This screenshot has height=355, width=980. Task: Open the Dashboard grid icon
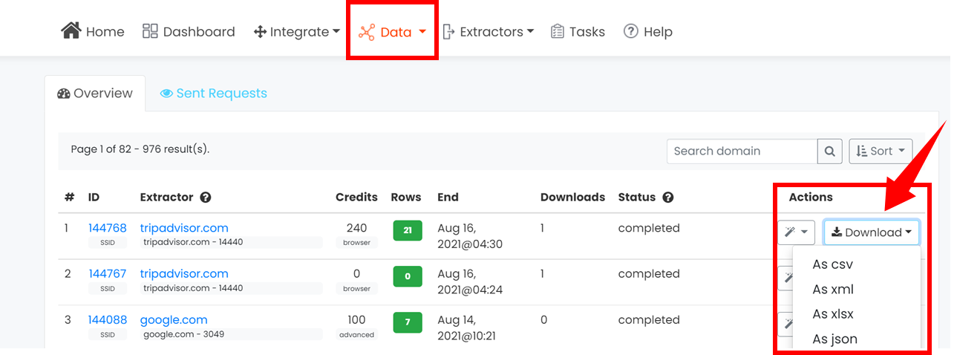pyautogui.click(x=150, y=31)
